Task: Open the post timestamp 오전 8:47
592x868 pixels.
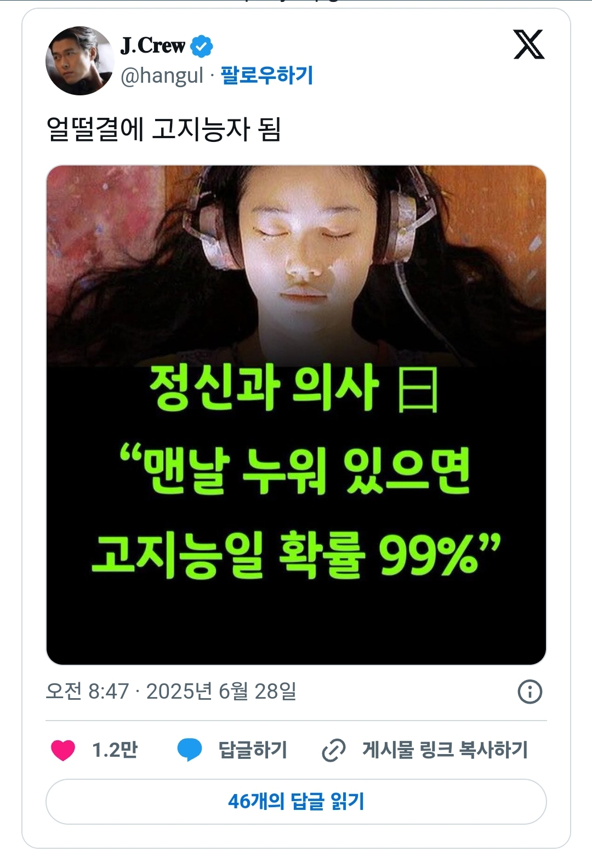Action: pos(87,692)
